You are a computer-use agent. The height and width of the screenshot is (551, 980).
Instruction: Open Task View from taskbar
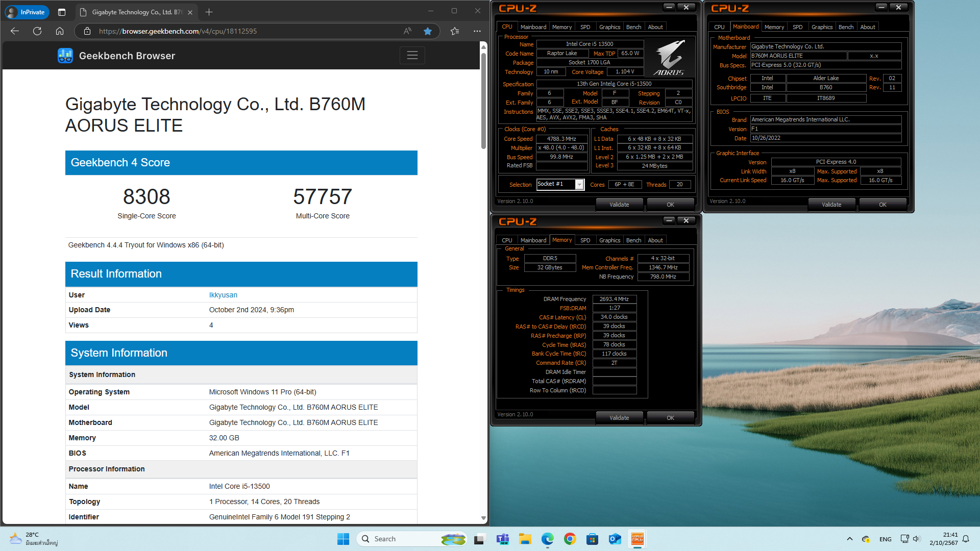pyautogui.click(x=479, y=539)
